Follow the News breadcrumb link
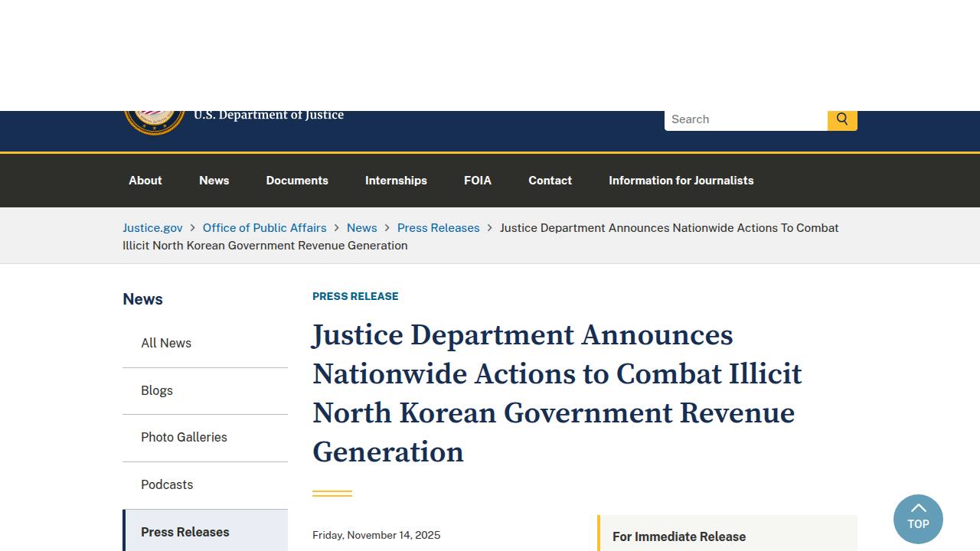Screen dimensions: 980x551 coord(361,228)
